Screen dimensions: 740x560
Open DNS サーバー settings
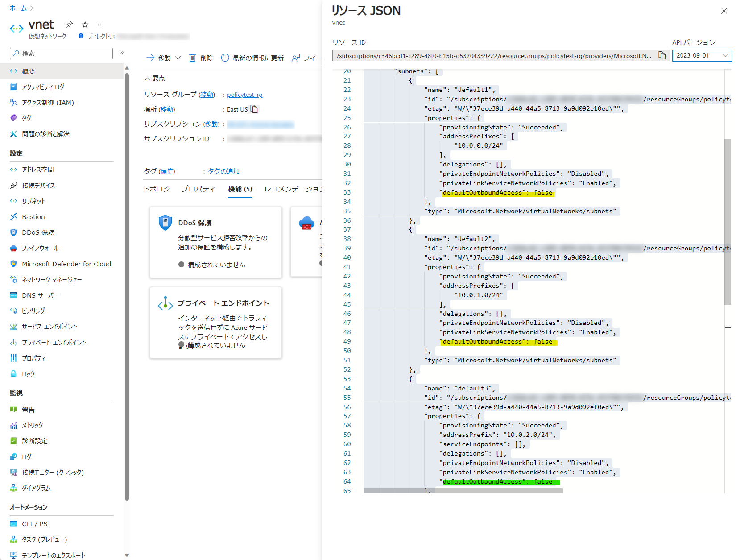(x=40, y=295)
